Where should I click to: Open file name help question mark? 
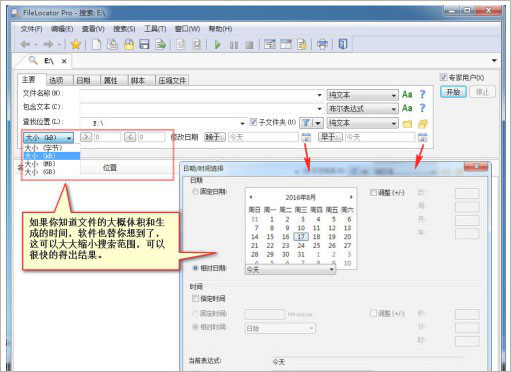[422, 95]
